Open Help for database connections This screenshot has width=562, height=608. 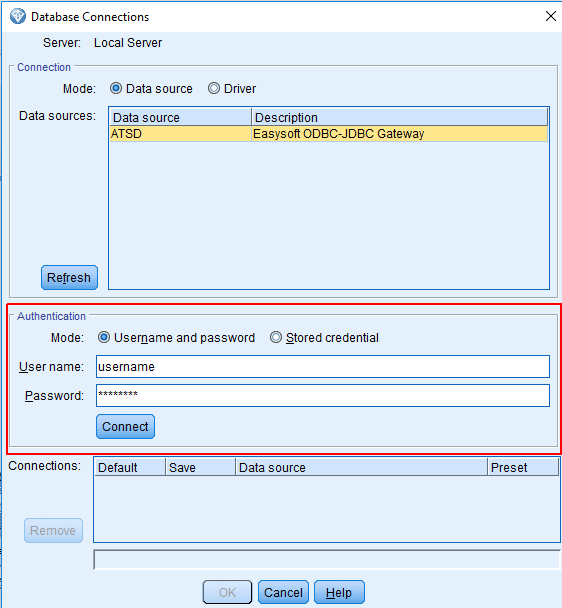click(339, 592)
